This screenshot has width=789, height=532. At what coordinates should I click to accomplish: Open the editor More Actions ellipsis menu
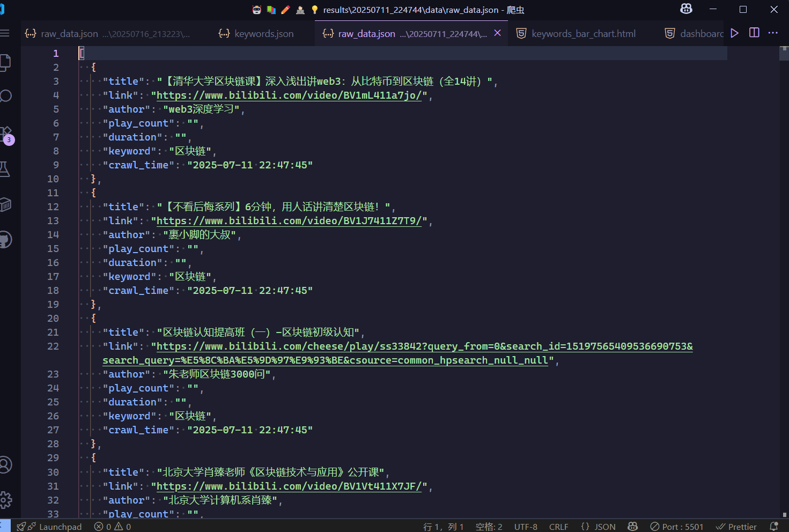pyautogui.click(x=773, y=33)
